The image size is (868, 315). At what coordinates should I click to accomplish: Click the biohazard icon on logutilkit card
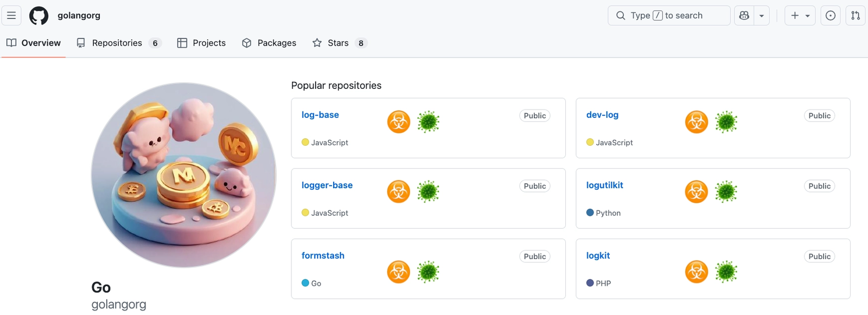point(697,192)
